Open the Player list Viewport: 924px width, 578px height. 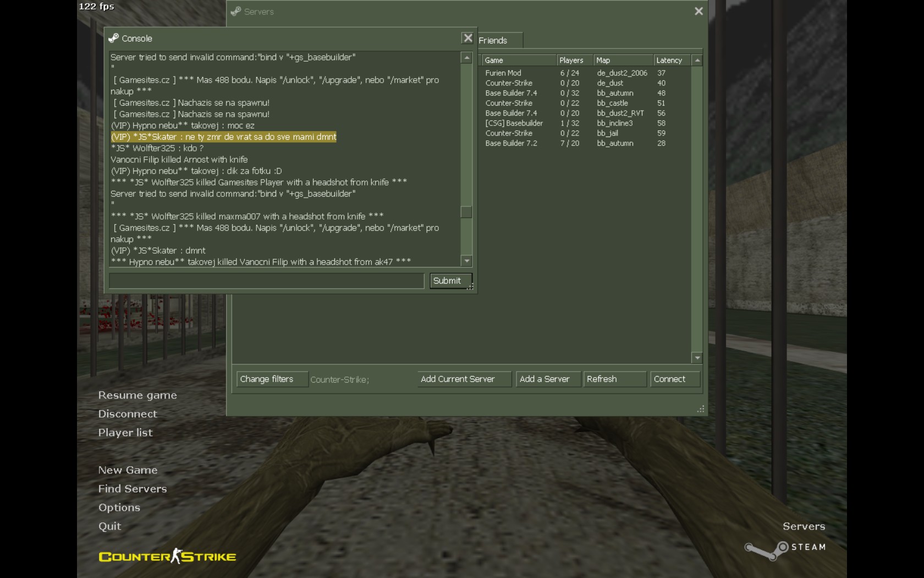[125, 433]
